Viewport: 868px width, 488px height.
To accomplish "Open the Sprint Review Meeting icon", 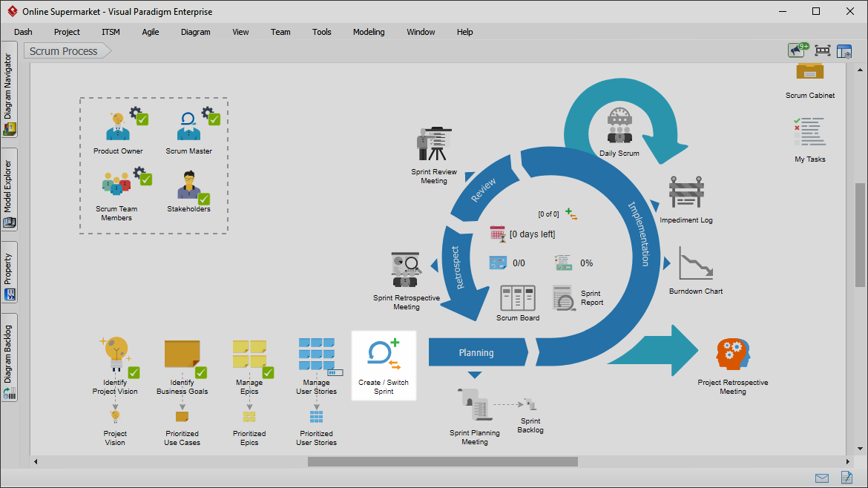I will coord(434,144).
